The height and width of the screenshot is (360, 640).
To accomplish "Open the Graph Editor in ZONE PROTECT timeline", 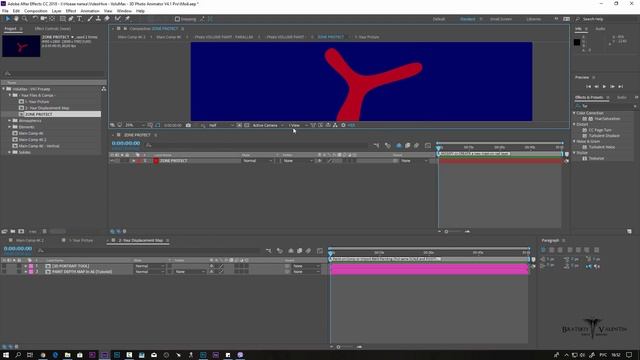I will (x=427, y=145).
